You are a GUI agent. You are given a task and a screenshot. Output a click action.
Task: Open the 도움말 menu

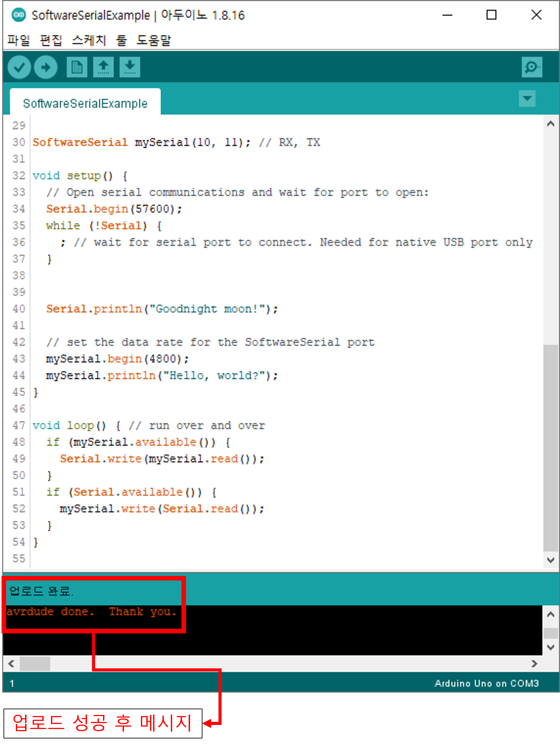154,40
